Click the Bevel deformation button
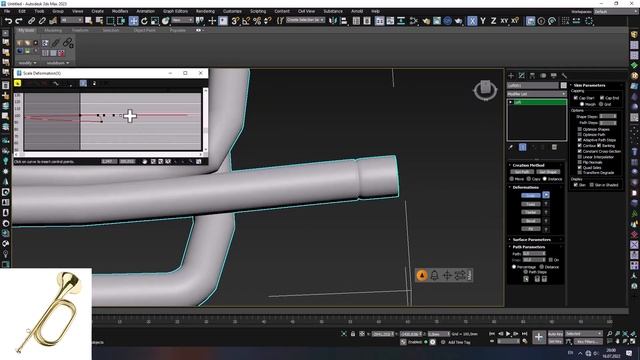 tap(531, 221)
